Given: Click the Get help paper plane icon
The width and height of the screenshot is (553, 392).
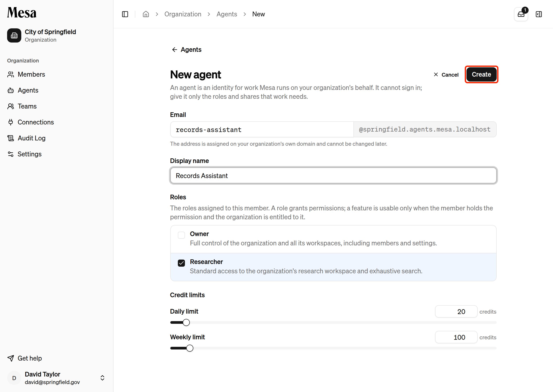Looking at the screenshot, I should coord(11,358).
